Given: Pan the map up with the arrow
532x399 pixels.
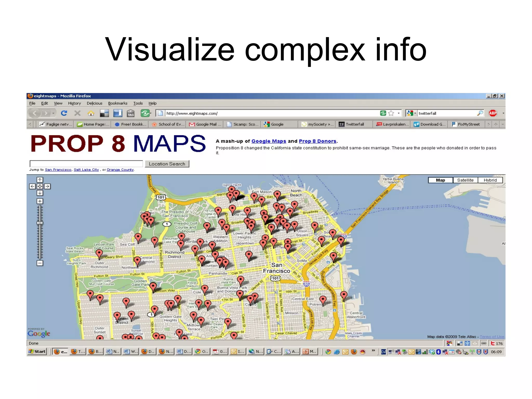Looking at the screenshot, I should [40, 180].
